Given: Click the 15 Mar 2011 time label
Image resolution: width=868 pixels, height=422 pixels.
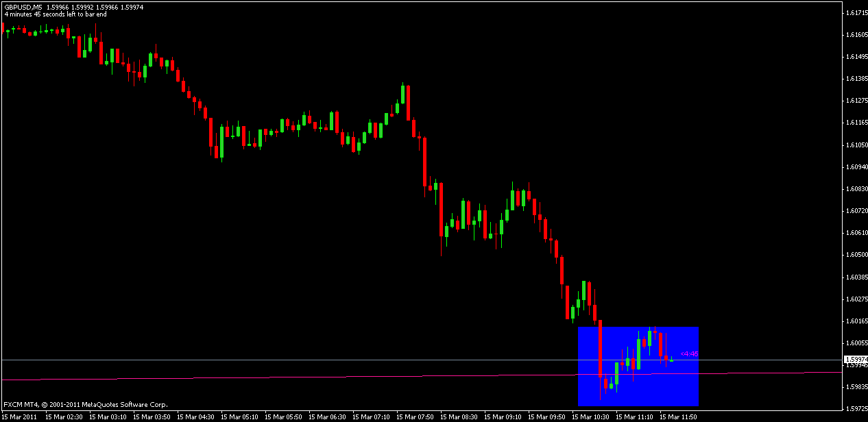Looking at the screenshot, I should coord(21,417).
